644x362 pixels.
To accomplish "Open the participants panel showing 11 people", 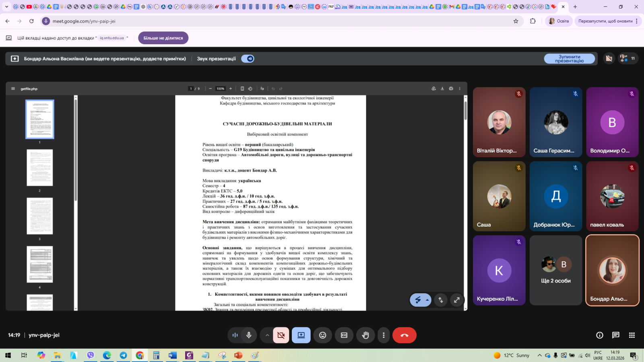I will (627, 59).
